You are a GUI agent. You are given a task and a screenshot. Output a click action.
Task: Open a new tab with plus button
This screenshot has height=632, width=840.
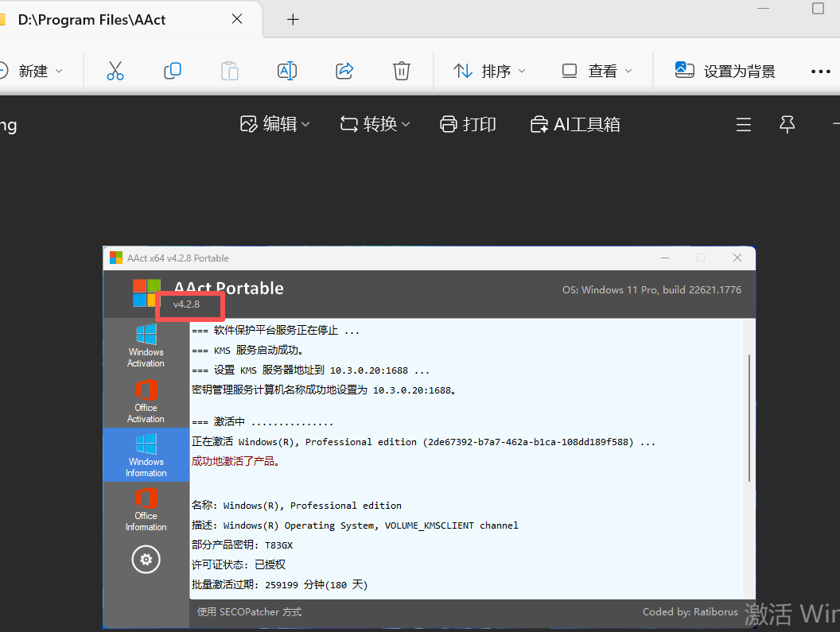pyautogui.click(x=293, y=20)
